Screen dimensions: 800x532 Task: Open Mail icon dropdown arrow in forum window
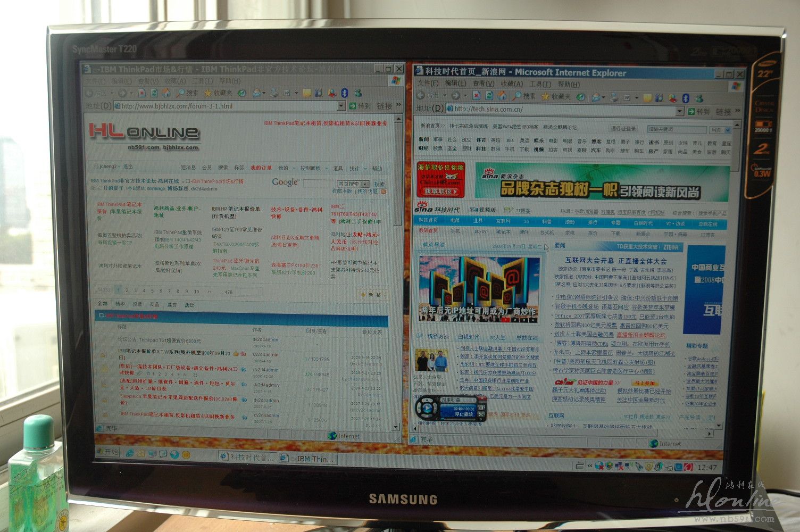point(265,93)
